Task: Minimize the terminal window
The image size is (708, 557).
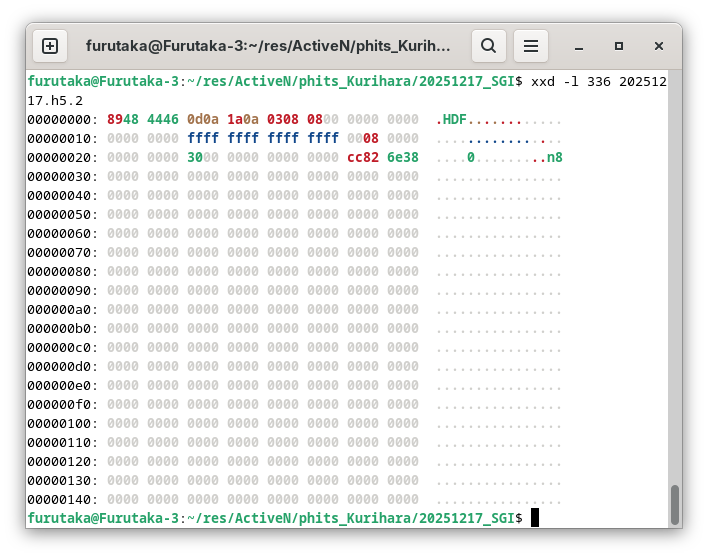Action: tap(579, 46)
